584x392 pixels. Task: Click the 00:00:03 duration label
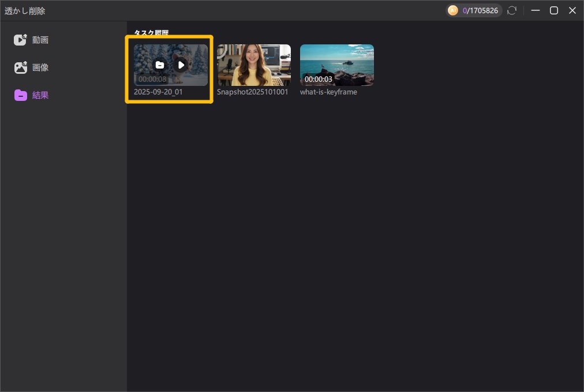tap(319, 79)
